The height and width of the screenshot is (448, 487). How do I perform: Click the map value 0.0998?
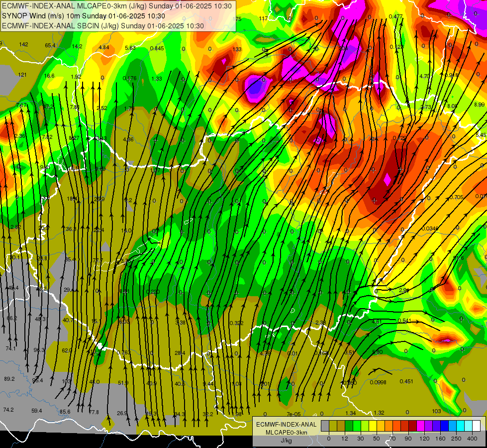(378, 382)
